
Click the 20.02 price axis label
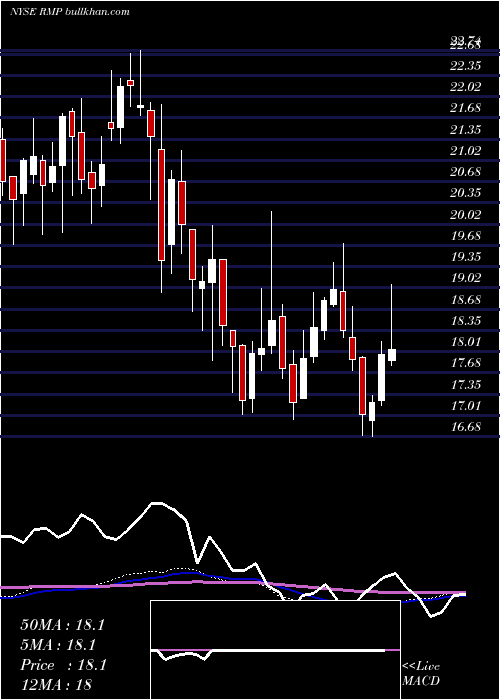[x=466, y=215]
